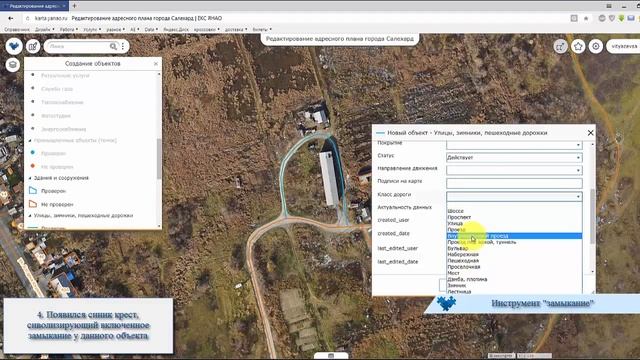
Task: Choose 'Шоссе' from the road class list
Action: [x=456, y=211]
